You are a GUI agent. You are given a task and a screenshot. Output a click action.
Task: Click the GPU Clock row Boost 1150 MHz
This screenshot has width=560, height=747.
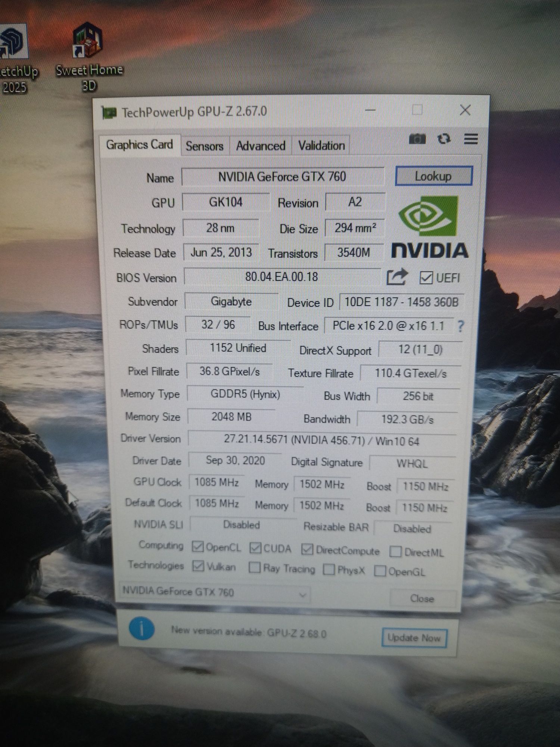[x=426, y=487]
